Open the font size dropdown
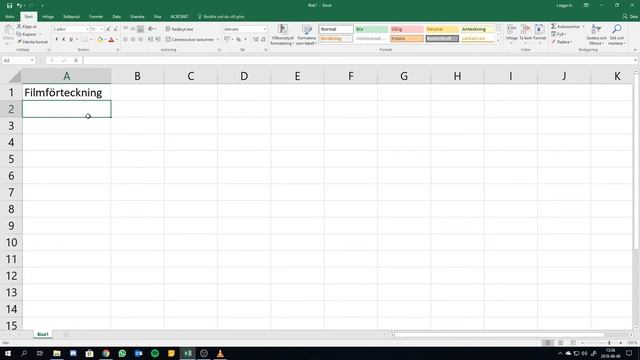Image resolution: width=640 pixels, height=360 pixels. (102, 29)
